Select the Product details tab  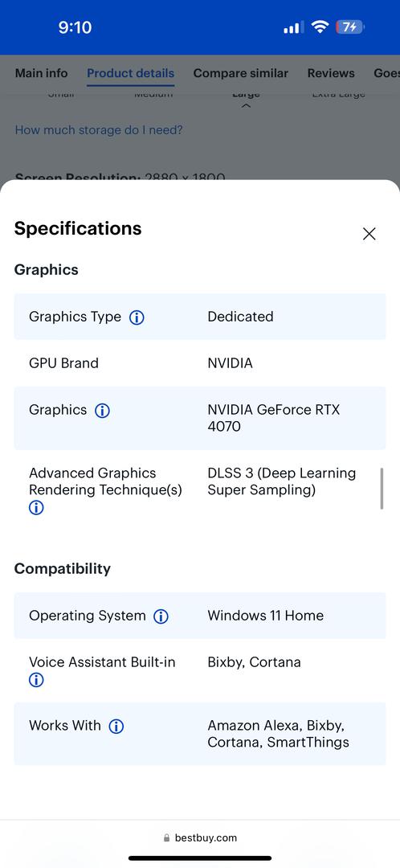(x=131, y=73)
